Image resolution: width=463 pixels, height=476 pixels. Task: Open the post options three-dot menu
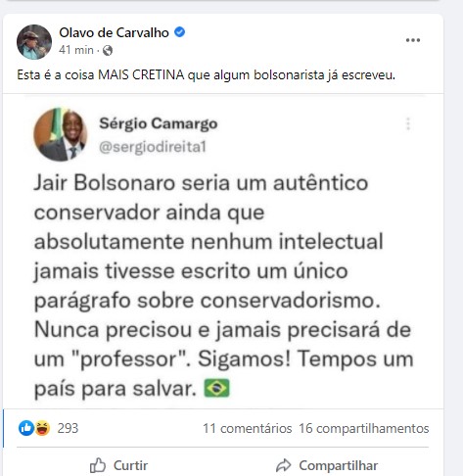[x=413, y=40]
